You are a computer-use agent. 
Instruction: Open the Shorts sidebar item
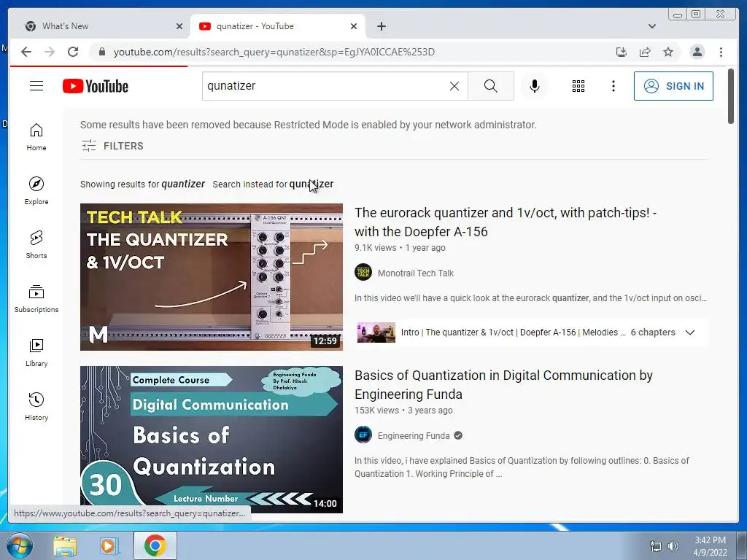tap(36, 245)
